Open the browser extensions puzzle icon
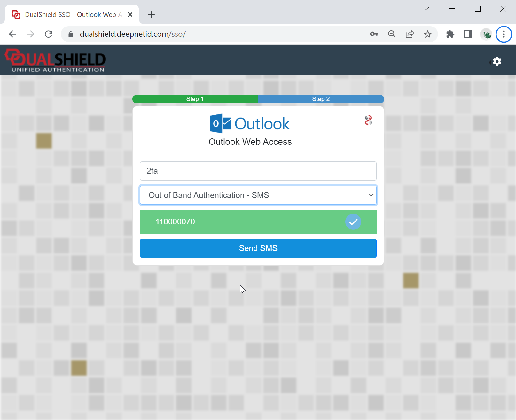Image resolution: width=516 pixels, height=420 pixels. pos(450,34)
